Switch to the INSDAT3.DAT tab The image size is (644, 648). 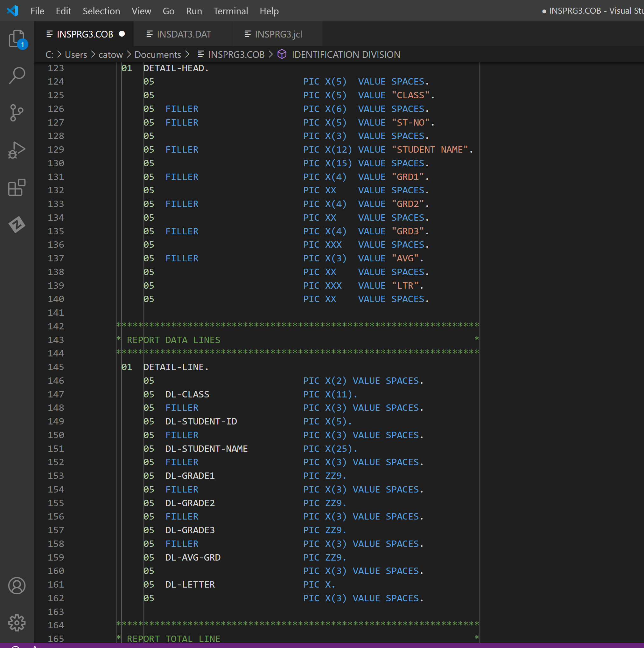[184, 34]
